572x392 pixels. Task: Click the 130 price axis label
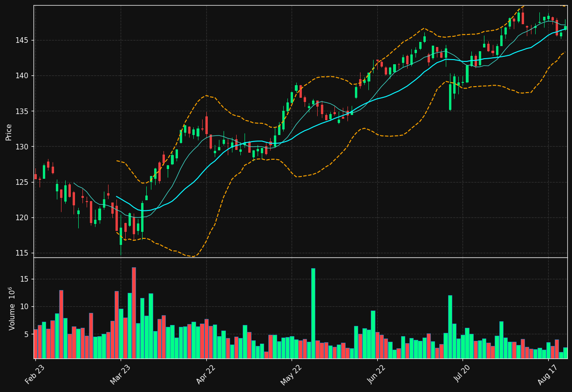(22, 147)
